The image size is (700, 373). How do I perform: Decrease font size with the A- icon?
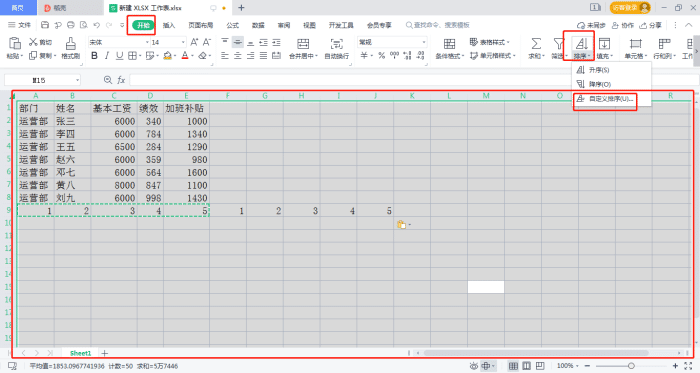click(206, 42)
